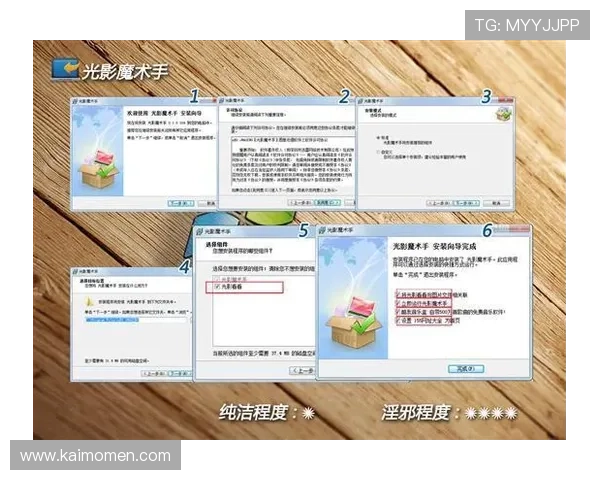The width and height of the screenshot is (600, 480).
Task: Click the installer icon in window 3 header
Action: (x=502, y=114)
